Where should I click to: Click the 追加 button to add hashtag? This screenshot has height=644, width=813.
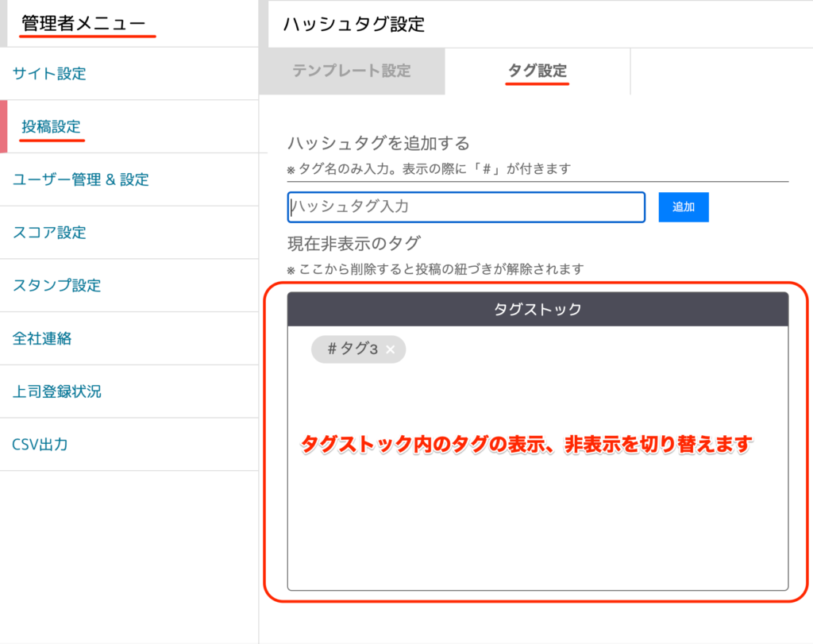point(683,207)
